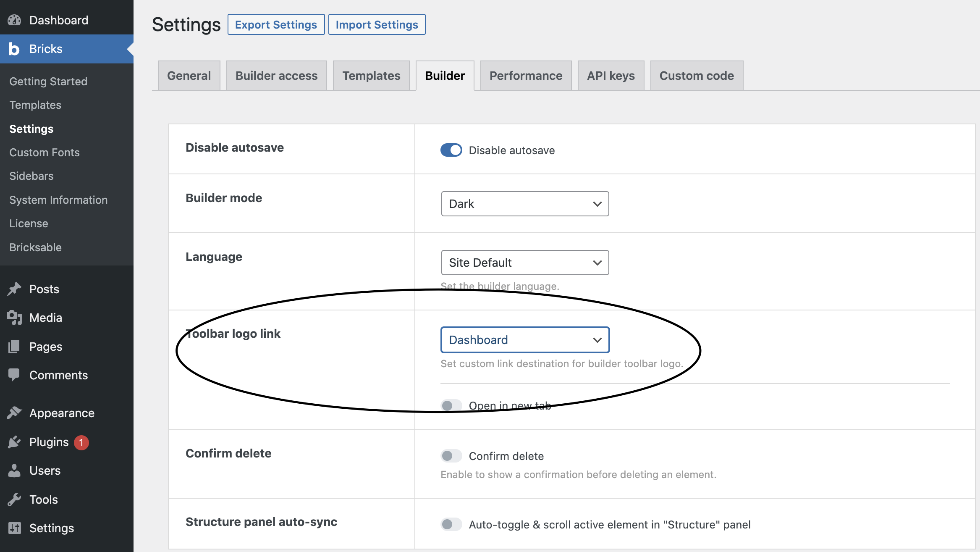980x552 pixels.
Task: Enable the Open in new tab toggle
Action: tap(451, 405)
